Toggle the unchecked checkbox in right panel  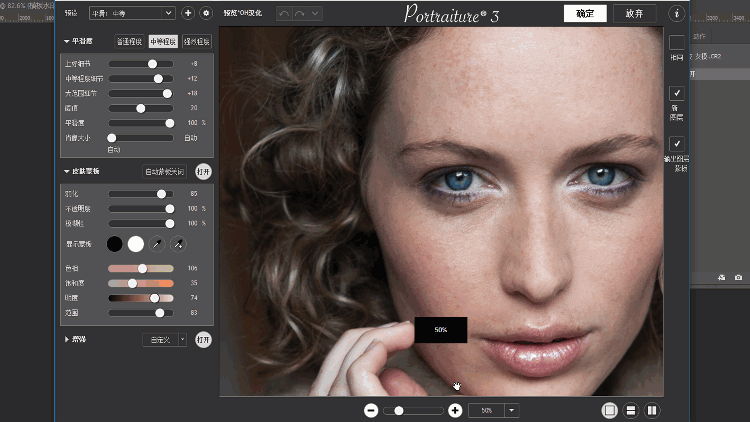[x=677, y=43]
